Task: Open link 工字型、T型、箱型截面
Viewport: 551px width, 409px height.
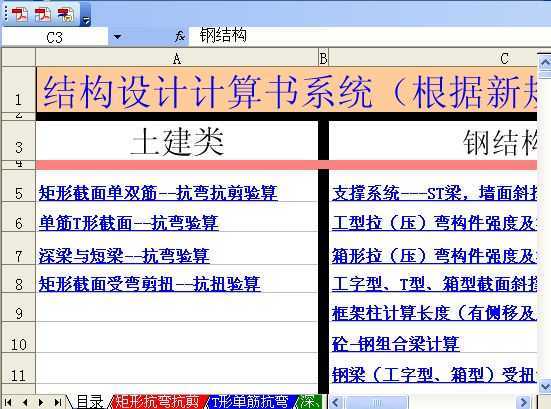Action: pos(434,284)
